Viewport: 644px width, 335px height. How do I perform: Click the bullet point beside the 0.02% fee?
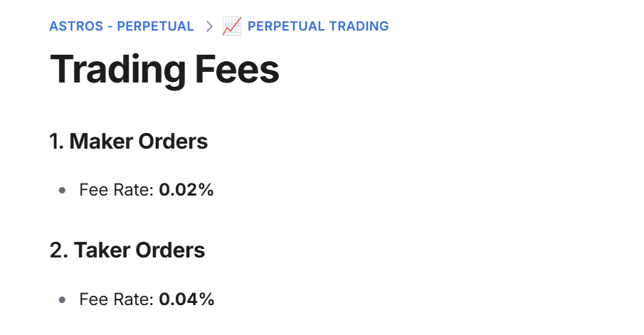pos(63,191)
